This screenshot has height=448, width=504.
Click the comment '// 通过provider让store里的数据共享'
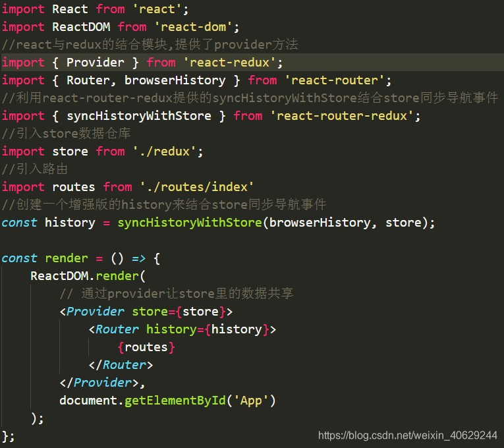pyautogui.click(x=176, y=293)
